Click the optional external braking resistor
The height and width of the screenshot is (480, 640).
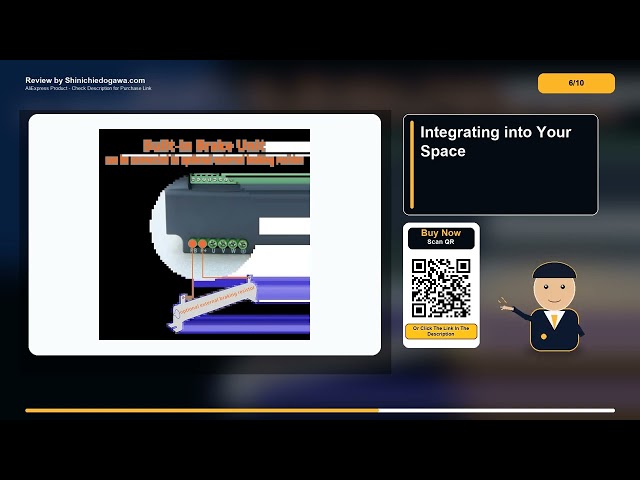(x=213, y=303)
